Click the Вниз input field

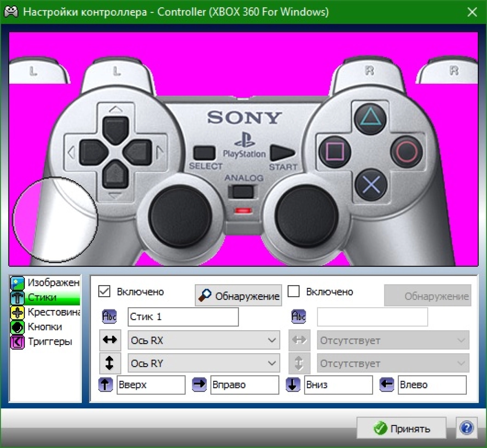pyautogui.click(x=338, y=385)
